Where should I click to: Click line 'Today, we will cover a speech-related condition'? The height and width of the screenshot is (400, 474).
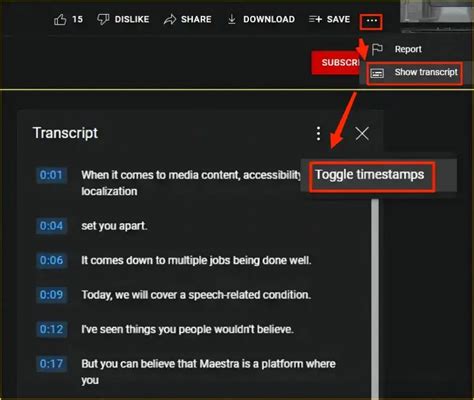click(196, 295)
